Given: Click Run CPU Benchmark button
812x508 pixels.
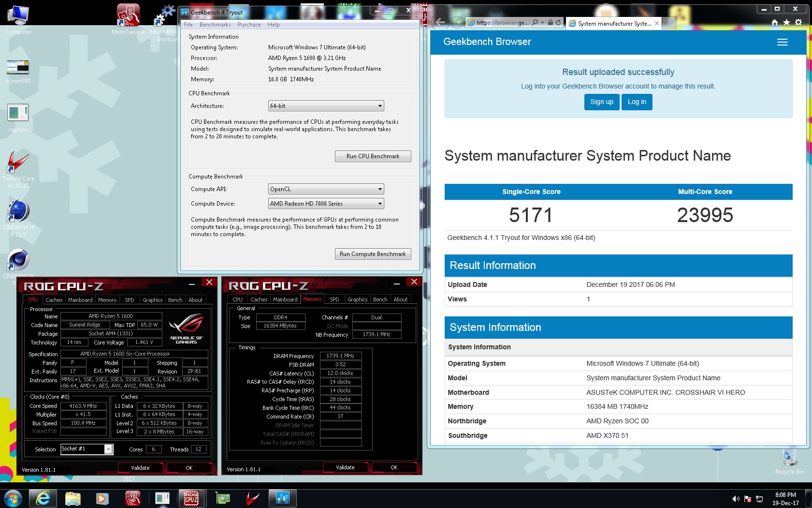Looking at the screenshot, I should coord(373,156).
